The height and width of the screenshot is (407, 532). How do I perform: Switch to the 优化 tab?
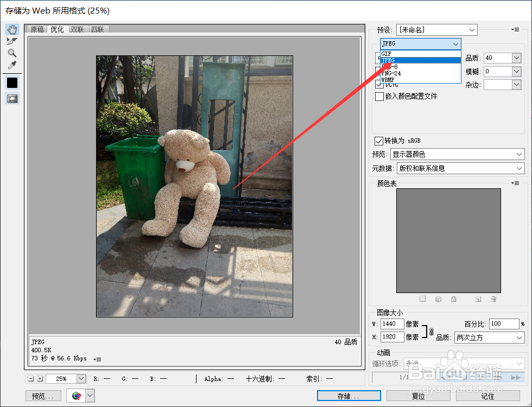[58, 29]
